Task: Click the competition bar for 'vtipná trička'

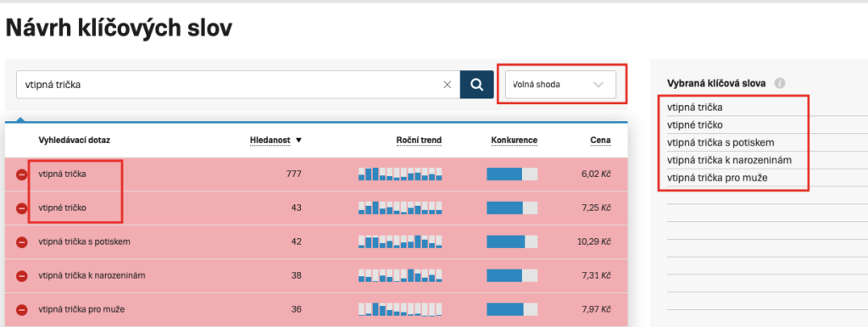Action: click(x=512, y=174)
